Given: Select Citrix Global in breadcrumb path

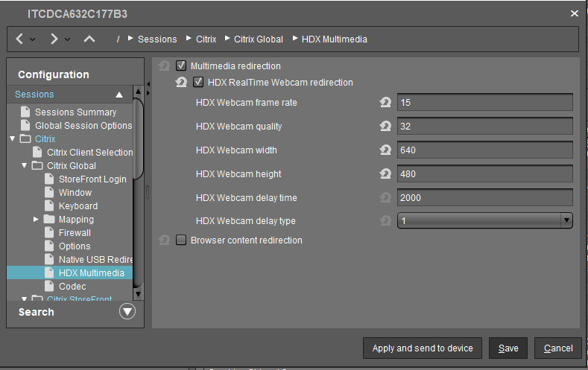Looking at the screenshot, I should [x=258, y=39].
